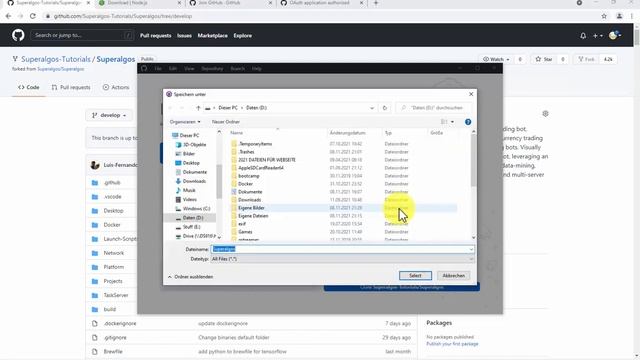The width and height of the screenshot is (640, 360).
Task: Open the Dateityp All Files dropdown
Action: [342, 259]
